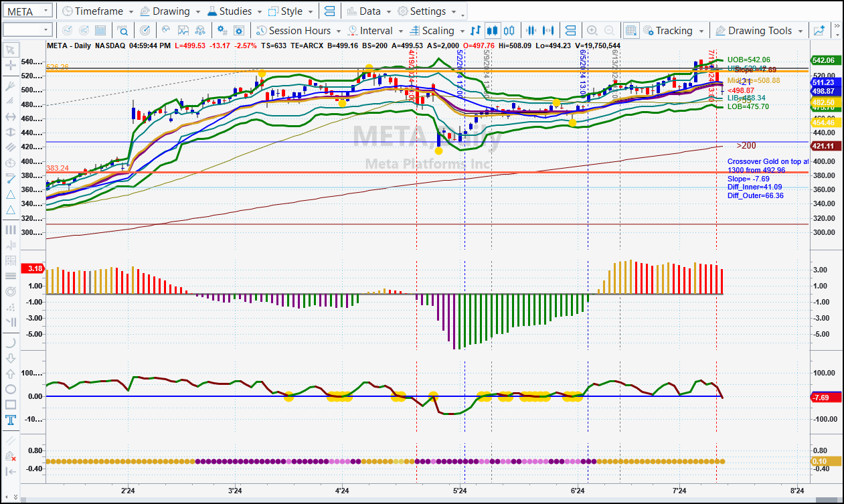
Task: Toggle the grid selection button before Tracking
Action: pyautogui.click(x=630, y=30)
